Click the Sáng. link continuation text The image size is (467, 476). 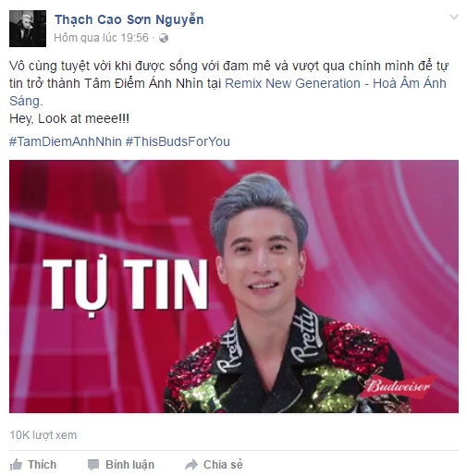[26, 101]
